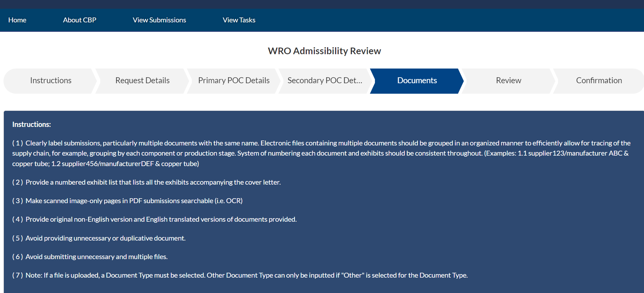Open View Submissions in the navigation bar
Viewport: 644px width, 293px height.
coord(159,20)
